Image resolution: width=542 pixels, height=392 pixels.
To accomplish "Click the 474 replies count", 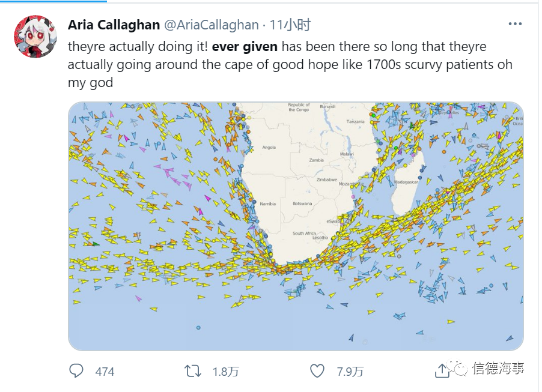I will [105, 372].
